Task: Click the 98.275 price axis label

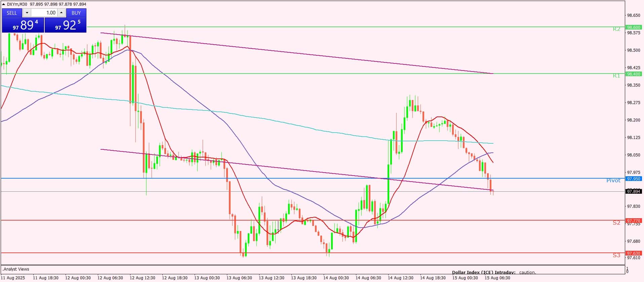Action: tap(634, 103)
